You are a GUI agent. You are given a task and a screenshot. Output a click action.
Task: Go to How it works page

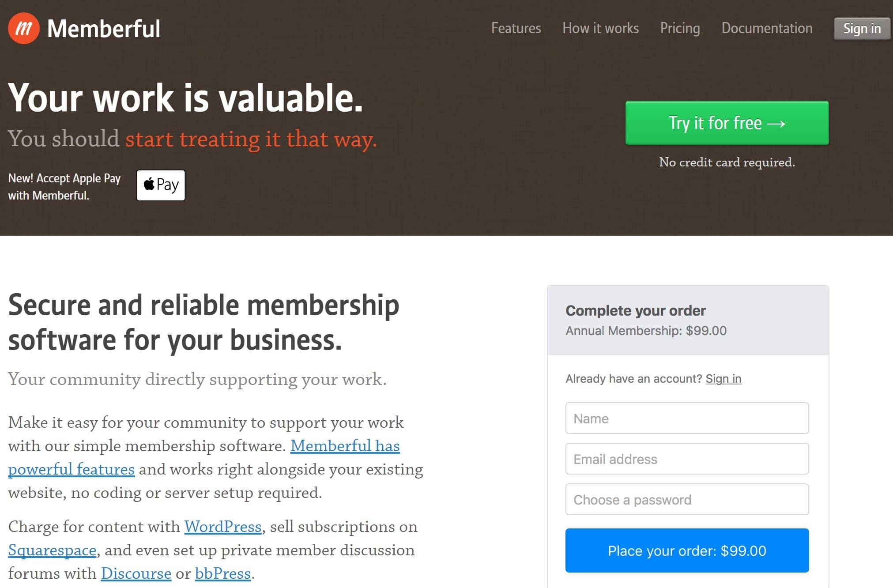point(600,28)
